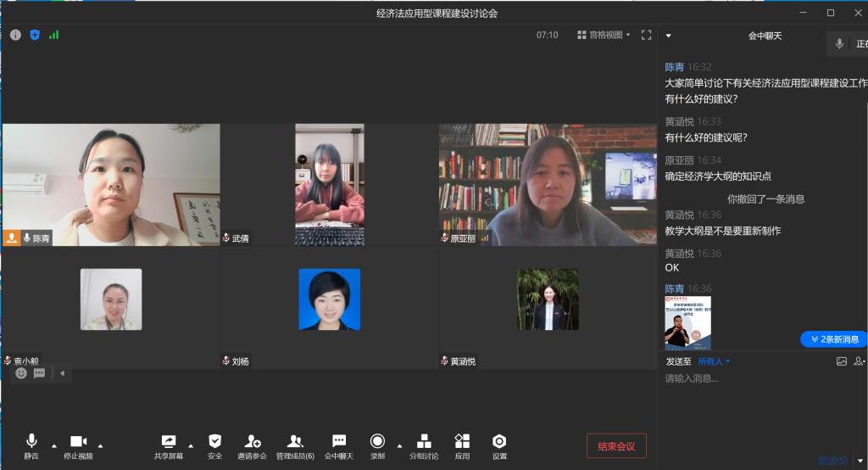Open the 应用 apps panel

click(x=462, y=445)
